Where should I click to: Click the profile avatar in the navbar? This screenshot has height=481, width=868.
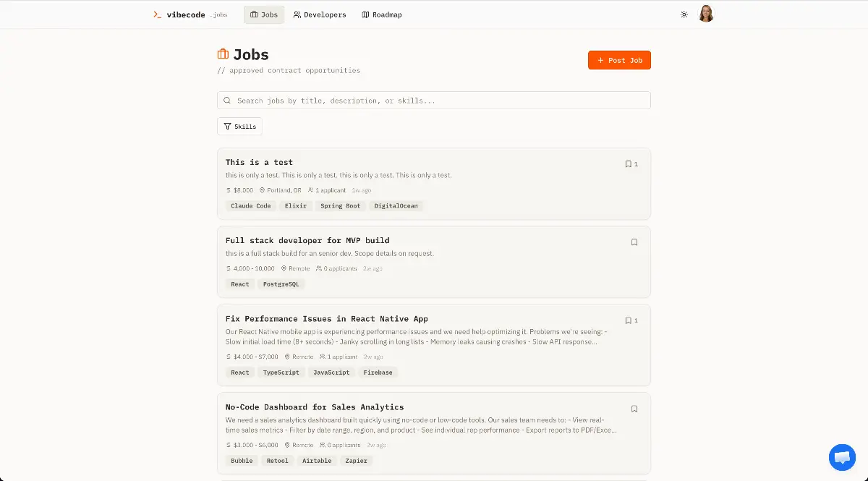[706, 13]
